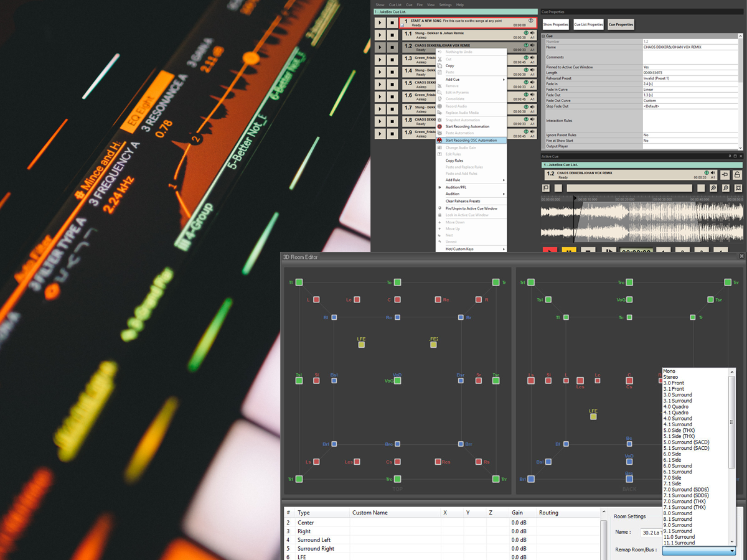Viewport: 747px width, 560px height.
Task: Select the Brl speaker node in back view
Action: click(x=531, y=479)
